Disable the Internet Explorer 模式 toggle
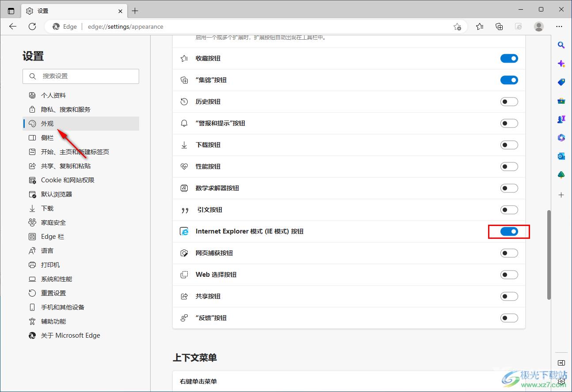This screenshot has height=392, width=572. (509, 231)
